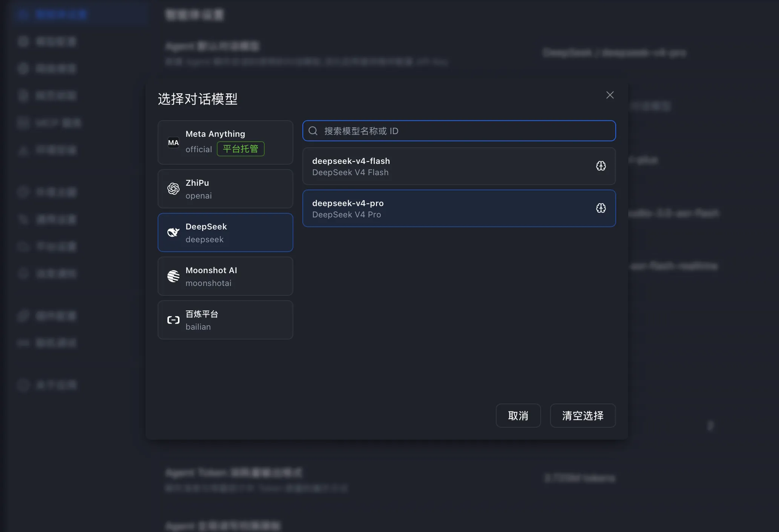The width and height of the screenshot is (779, 532).
Task: Click the DeepSeek V4 Pro subtitle
Action: 347,215
